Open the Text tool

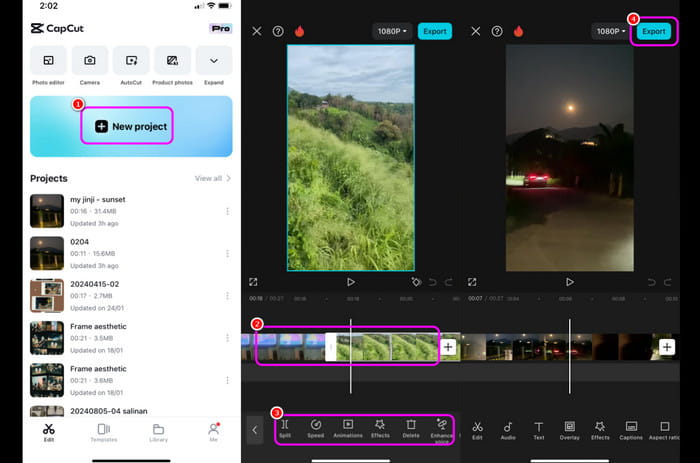coord(539,430)
